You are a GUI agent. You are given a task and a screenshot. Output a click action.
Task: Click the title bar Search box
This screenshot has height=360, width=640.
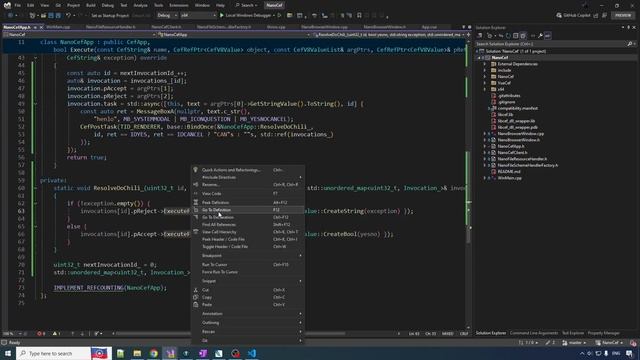(x=247, y=5)
